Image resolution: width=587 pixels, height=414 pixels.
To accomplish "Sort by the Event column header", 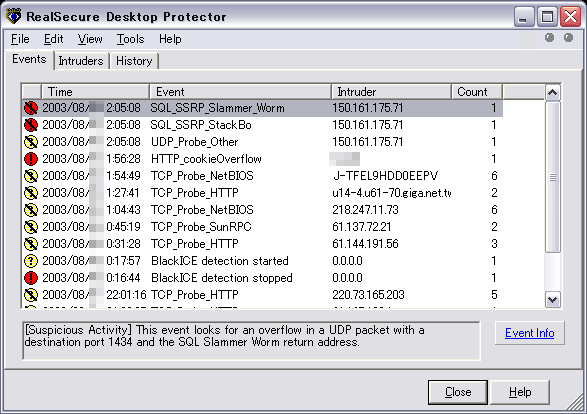I will 240,92.
